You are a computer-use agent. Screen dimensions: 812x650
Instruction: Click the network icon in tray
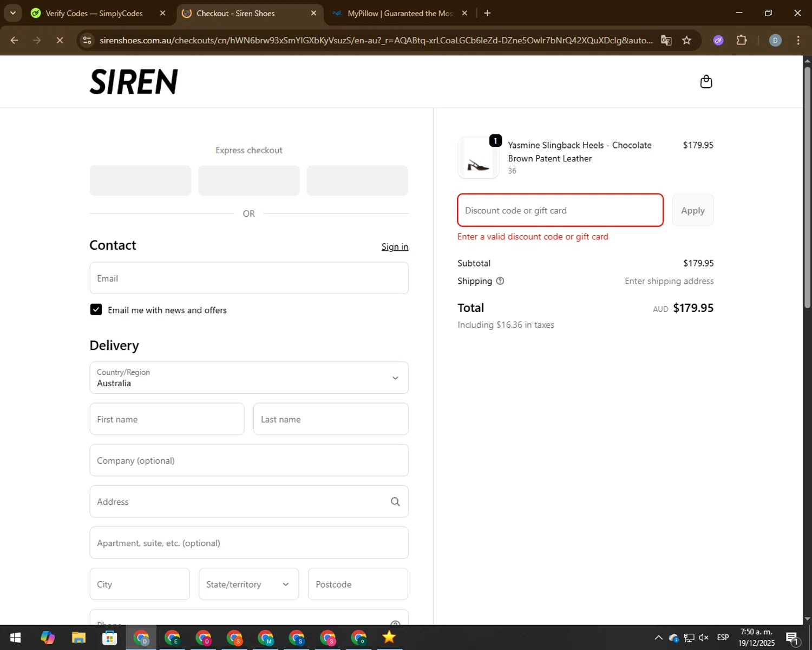pyautogui.click(x=689, y=638)
